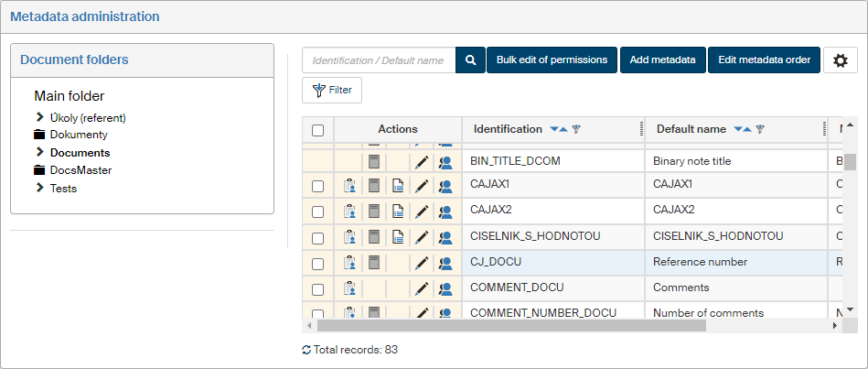This screenshot has width=868, height=369.
Task: Click Bulk edit of permissions button
Action: [x=552, y=60]
